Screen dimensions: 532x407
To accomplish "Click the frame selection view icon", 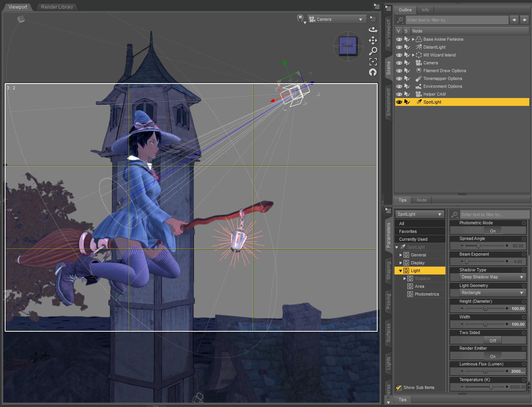I will point(373,62).
